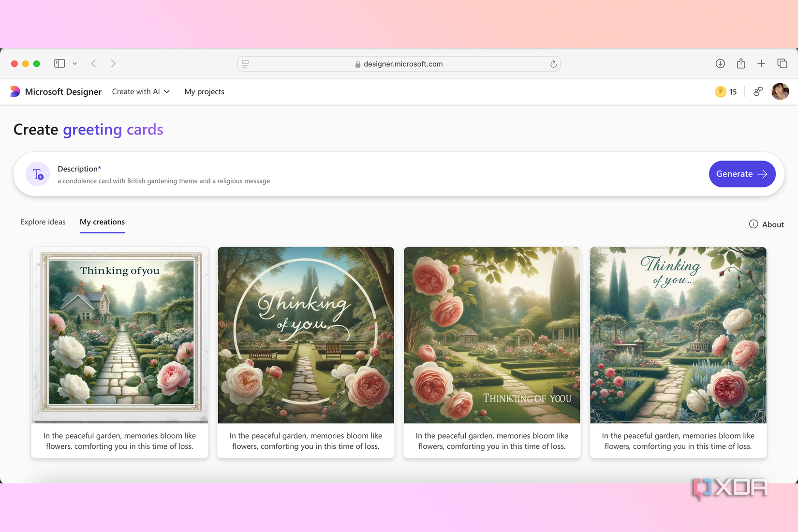Click the text description icon

38,174
